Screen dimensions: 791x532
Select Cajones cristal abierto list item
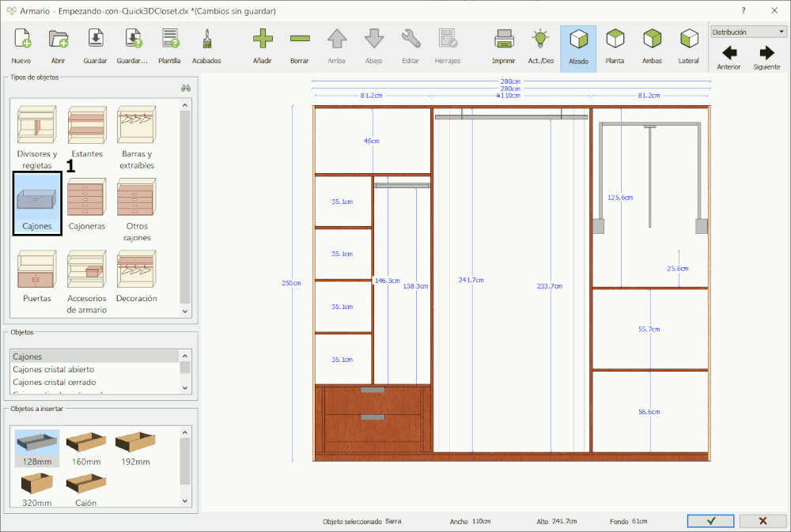coord(95,369)
